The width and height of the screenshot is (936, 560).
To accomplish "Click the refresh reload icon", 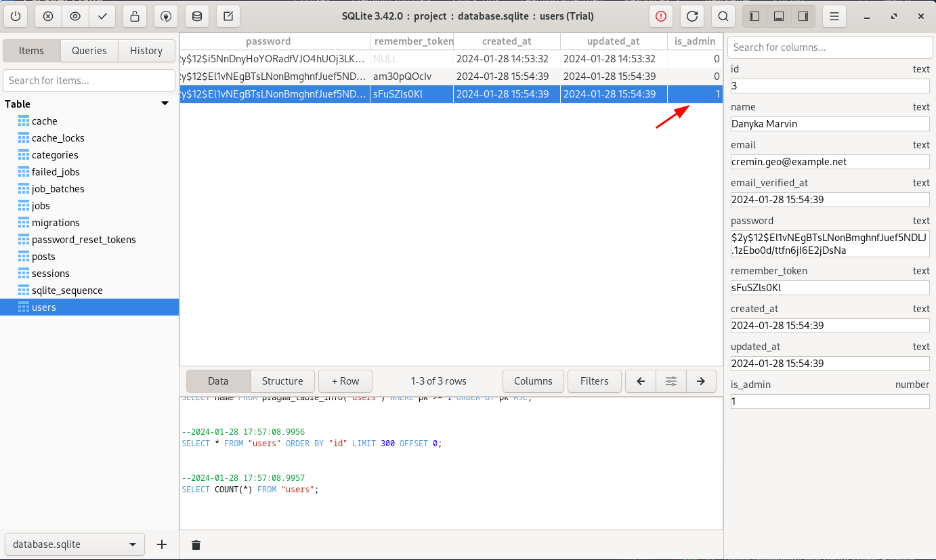I will point(692,16).
